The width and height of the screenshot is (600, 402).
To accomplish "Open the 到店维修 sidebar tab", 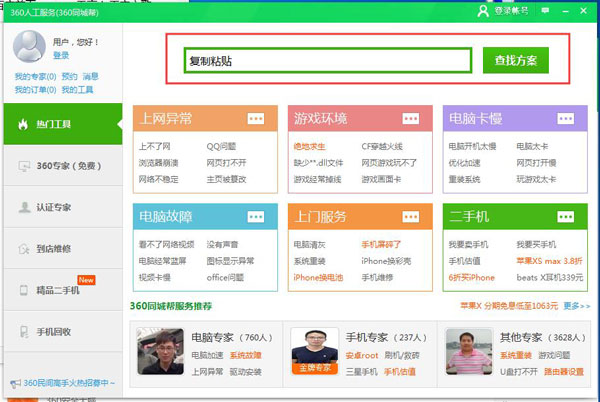I will pos(63,249).
